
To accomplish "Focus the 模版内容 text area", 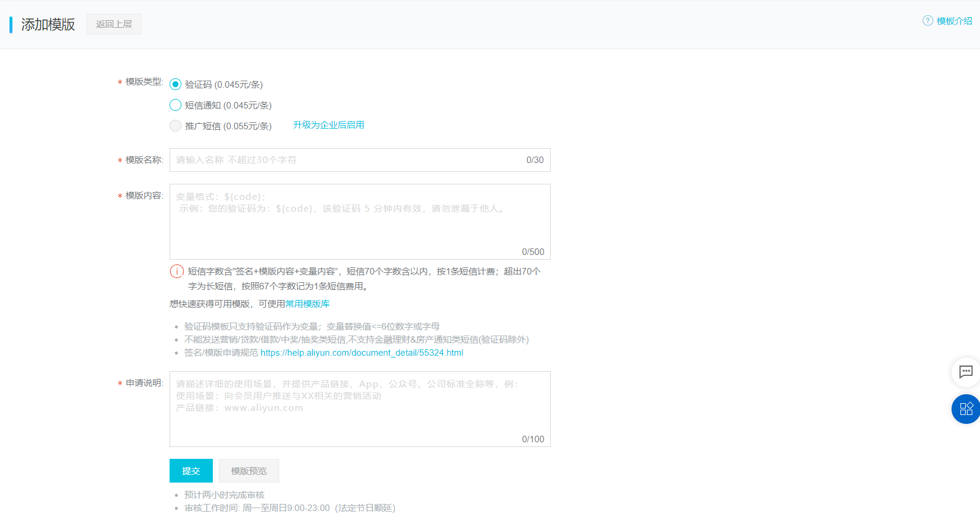I will tap(360, 222).
